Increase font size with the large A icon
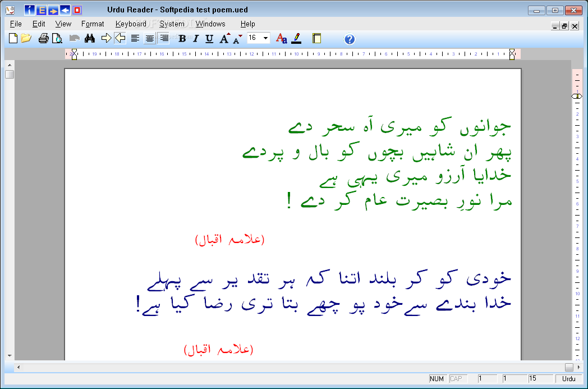The height and width of the screenshot is (389, 588). [x=224, y=38]
